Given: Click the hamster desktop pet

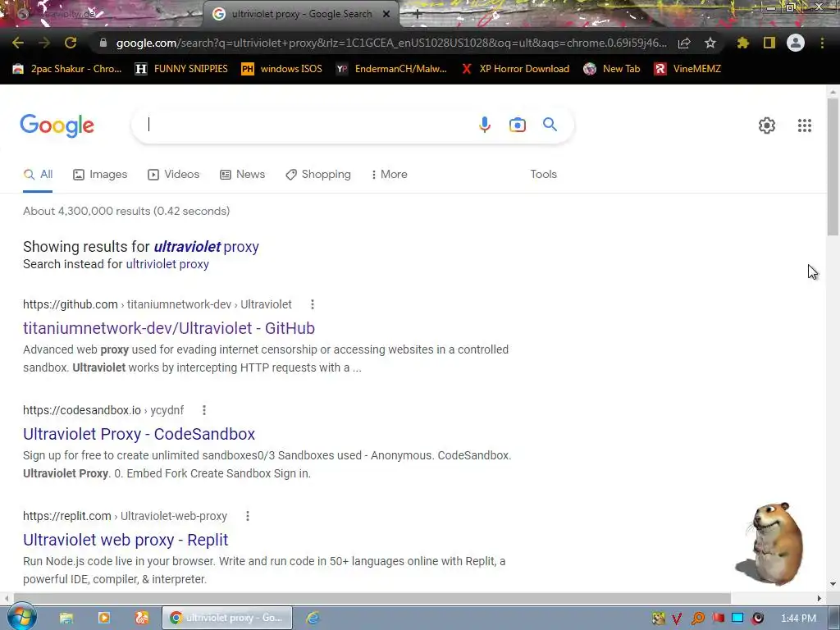Looking at the screenshot, I should pyautogui.click(x=770, y=543).
